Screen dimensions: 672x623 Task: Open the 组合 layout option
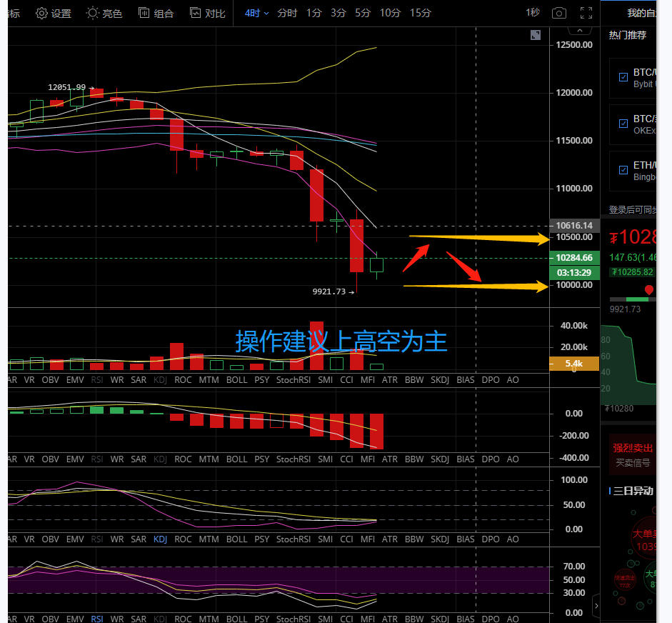(x=155, y=13)
